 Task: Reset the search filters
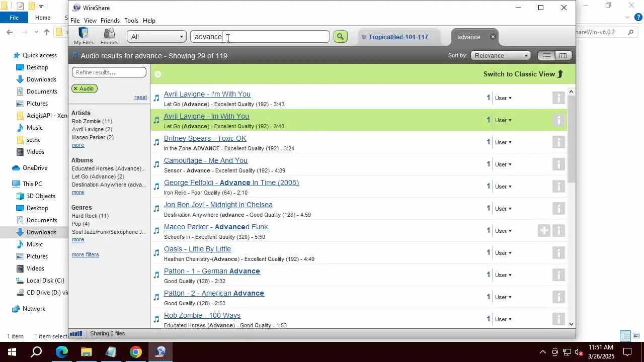click(140, 98)
